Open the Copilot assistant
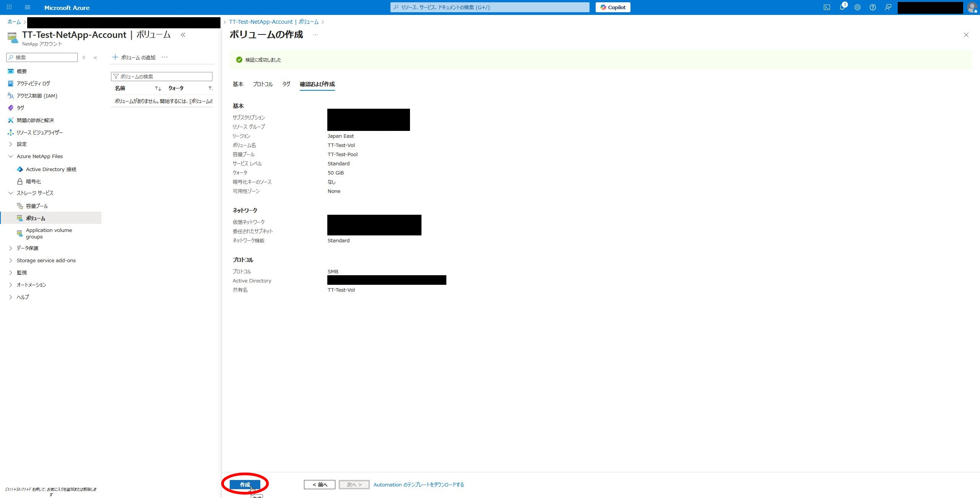980x498 pixels. click(612, 7)
